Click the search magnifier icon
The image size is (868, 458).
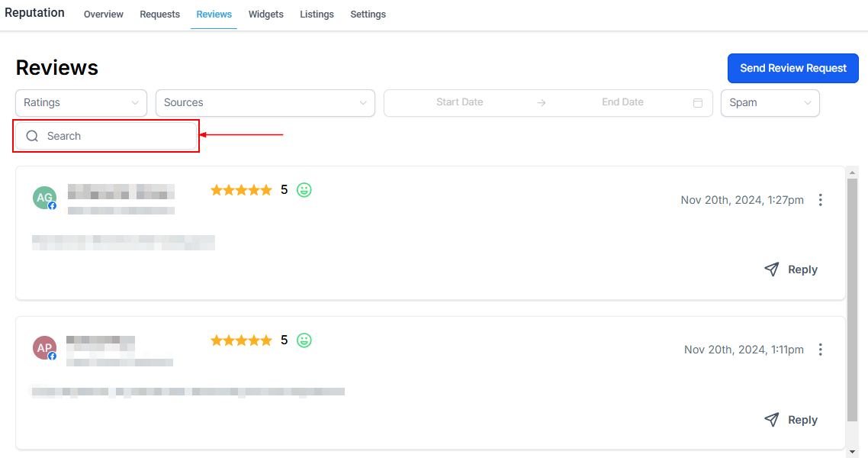pyautogui.click(x=32, y=137)
